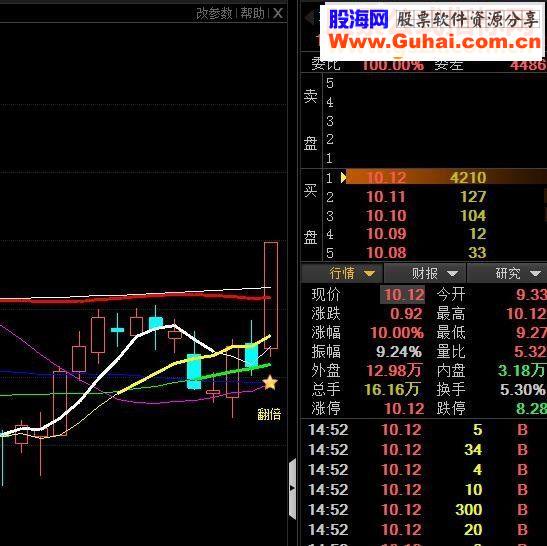Click the 涨跌 value 0.92
Image resolution: width=547 pixels, height=546 pixels.
tap(406, 314)
